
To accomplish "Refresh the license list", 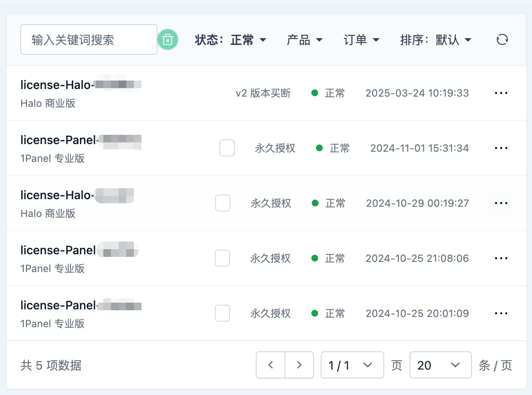I will tap(502, 40).
